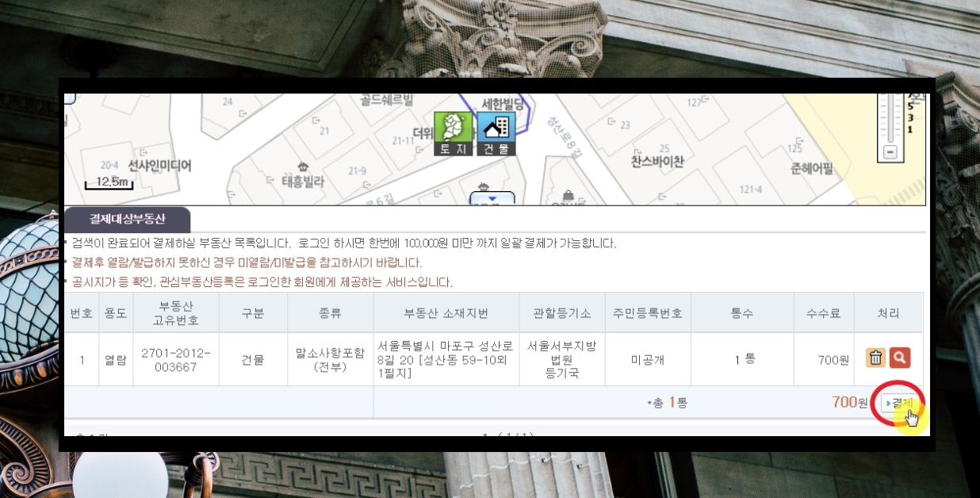Image resolution: width=980 pixels, height=498 pixels.
Task: Open property details with red magnifier icon
Action: tap(899, 358)
